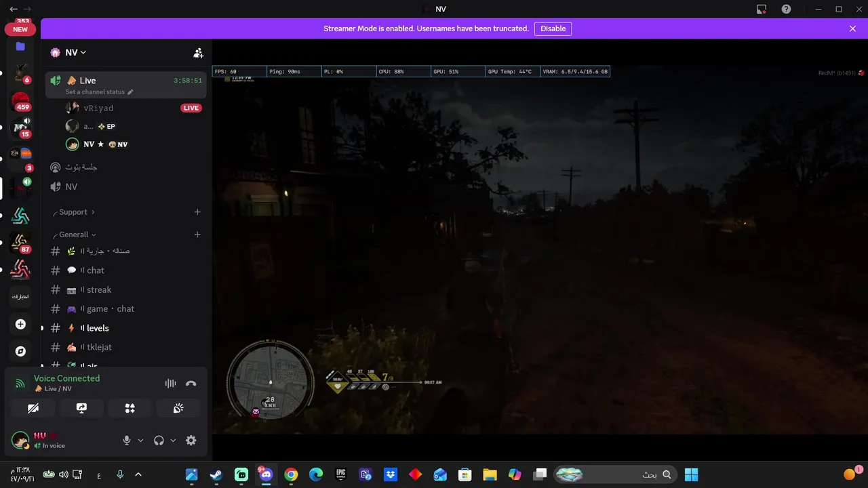Image resolution: width=868 pixels, height=488 pixels.
Task: Open Microsoft Edge from the taskbar
Action: pos(316,474)
